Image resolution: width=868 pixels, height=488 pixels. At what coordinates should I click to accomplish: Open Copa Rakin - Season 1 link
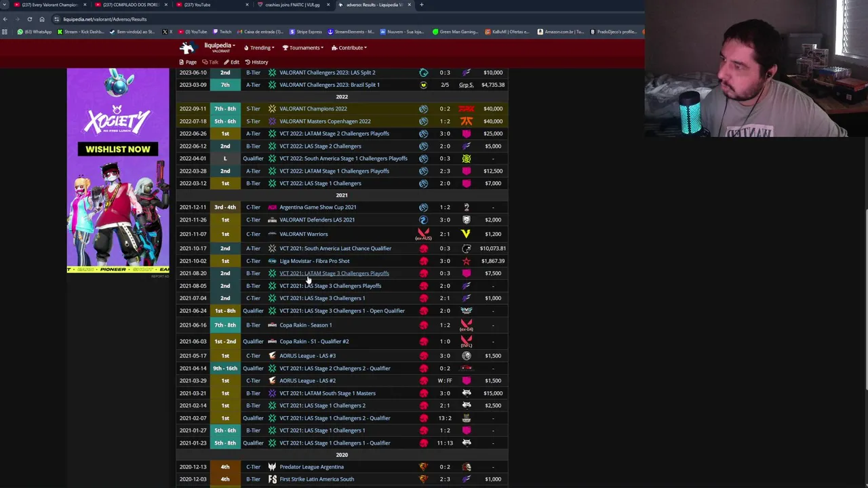[305, 325]
